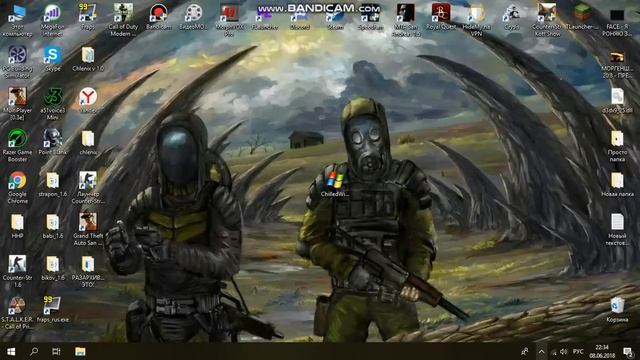Open the People tray icon

[x=524, y=351]
